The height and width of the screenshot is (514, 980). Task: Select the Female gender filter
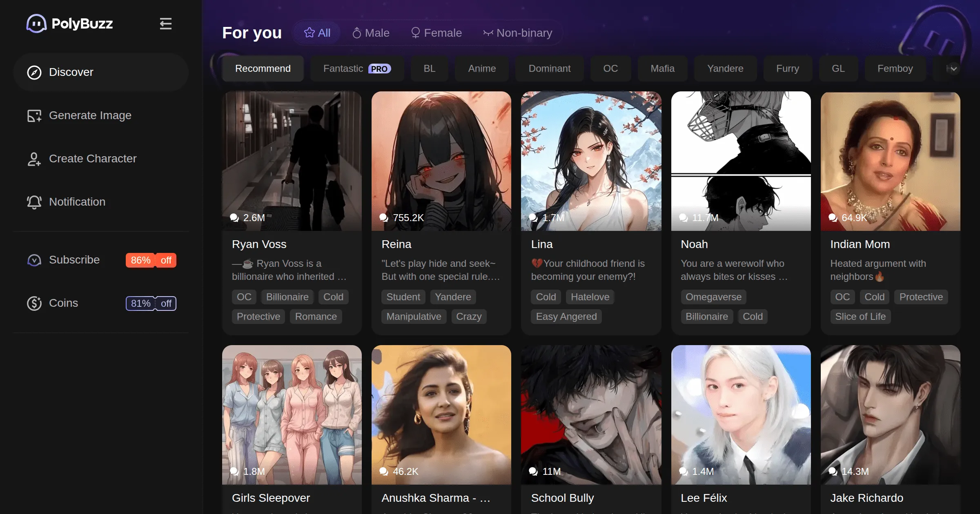(x=436, y=33)
